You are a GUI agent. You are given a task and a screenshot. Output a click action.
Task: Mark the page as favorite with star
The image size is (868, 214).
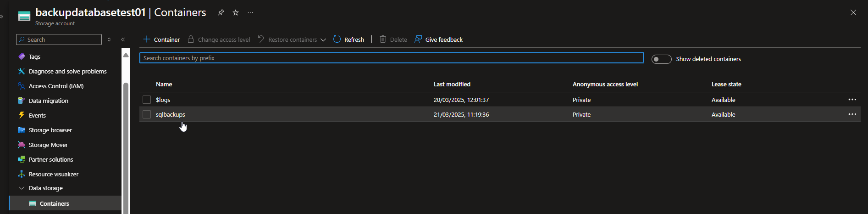coord(236,12)
